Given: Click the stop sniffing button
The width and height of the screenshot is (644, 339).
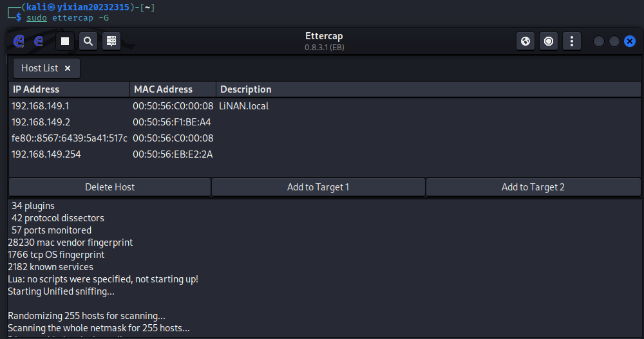Looking at the screenshot, I should click(64, 41).
